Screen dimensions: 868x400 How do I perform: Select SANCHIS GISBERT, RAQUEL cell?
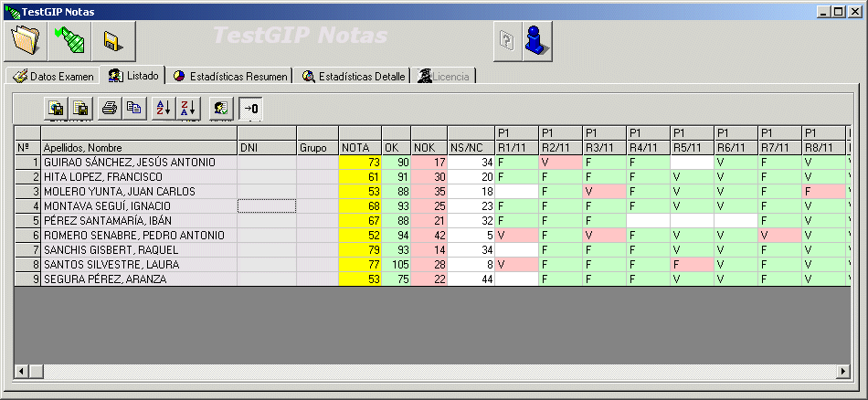click(x=139, y=249)
